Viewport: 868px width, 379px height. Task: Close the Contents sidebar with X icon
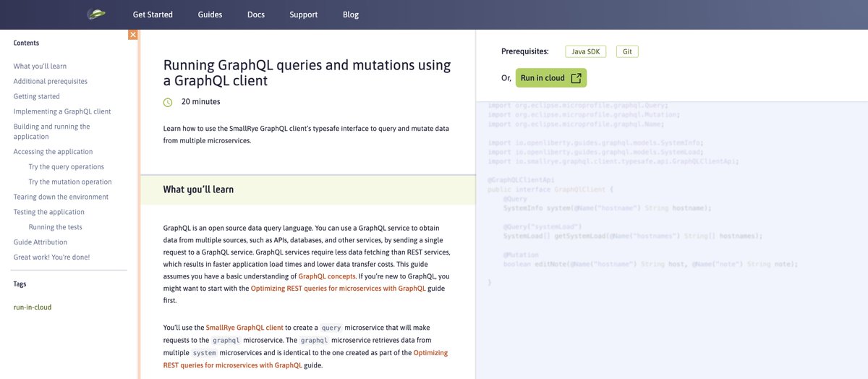pos(133,35)
